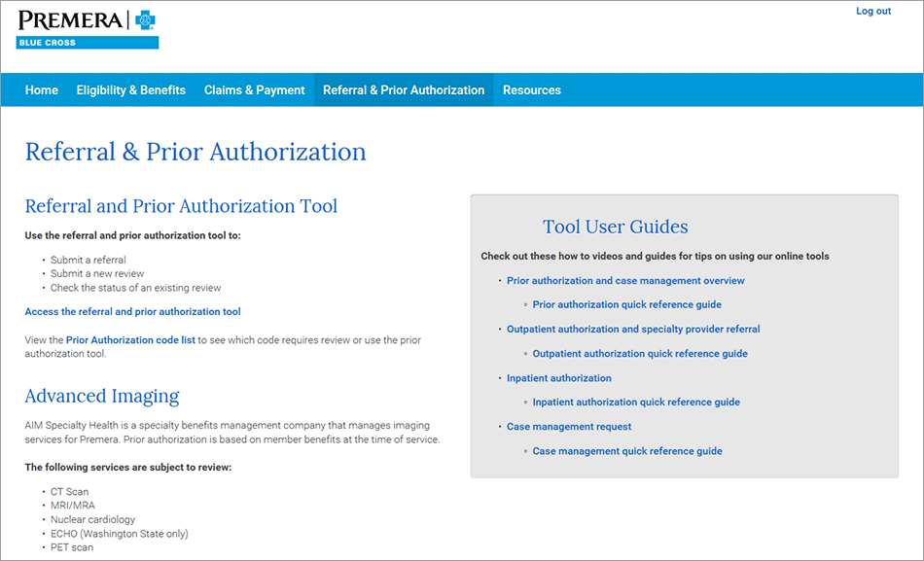This screenshot has width=924, height=561.
Task: View Outpatient authorization quick reference guide
Action: pyautogui.click(x=640, y=354)
